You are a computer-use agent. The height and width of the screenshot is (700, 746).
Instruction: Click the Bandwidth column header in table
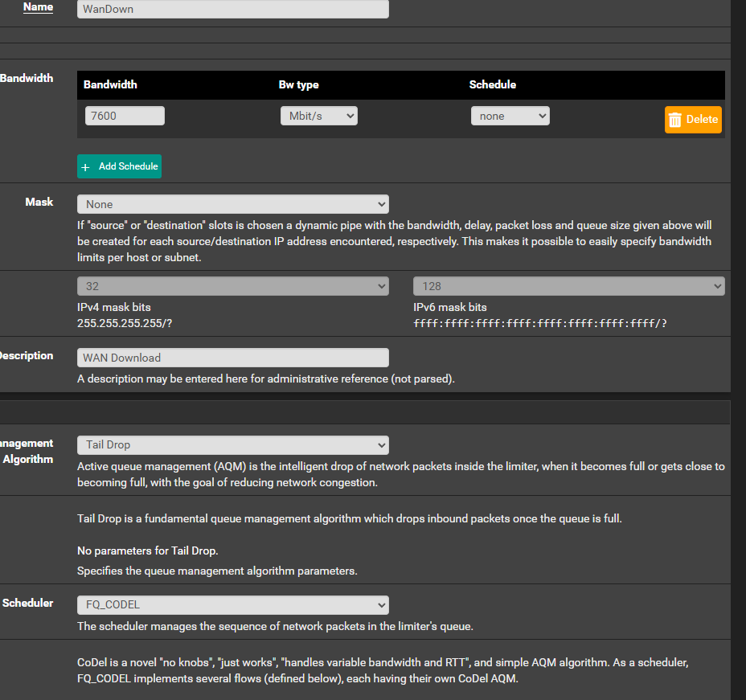pyautogui.click(x=110, y=84)
